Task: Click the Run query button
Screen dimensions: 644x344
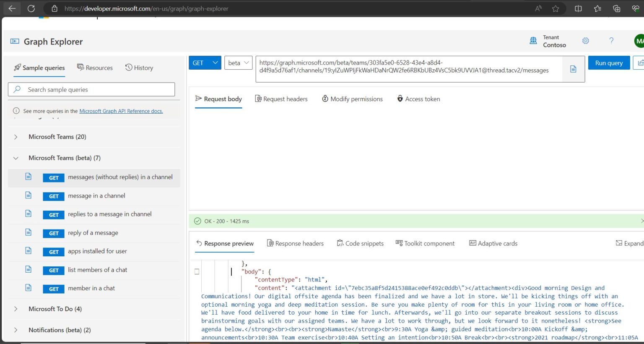Action: 609,63
